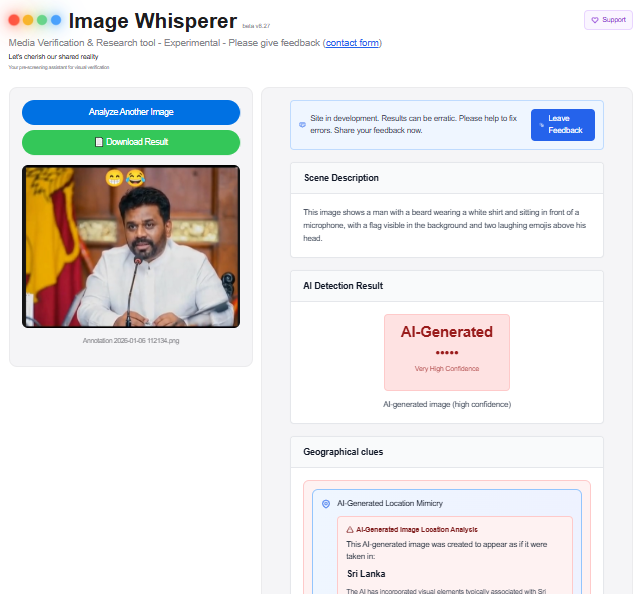Click the AI Detection Result heading
This screenshot has width=633, height=594.
(x=343, y=285)
